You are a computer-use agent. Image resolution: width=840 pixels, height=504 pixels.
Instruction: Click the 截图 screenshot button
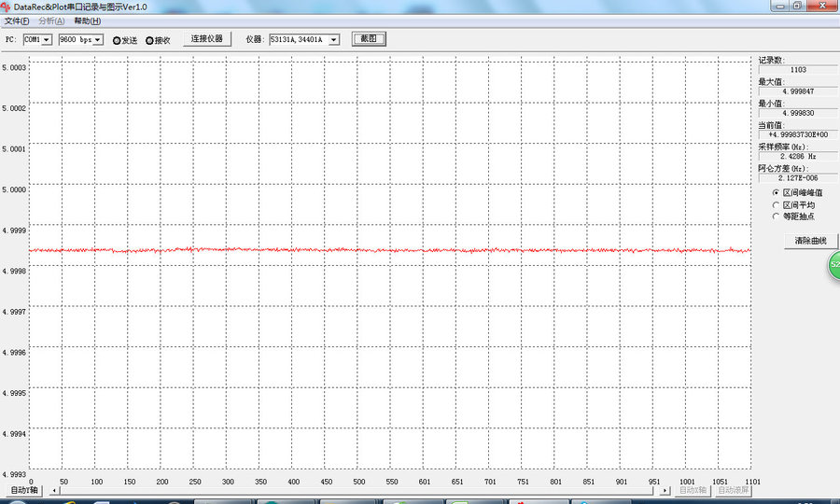tap(368, 39)
